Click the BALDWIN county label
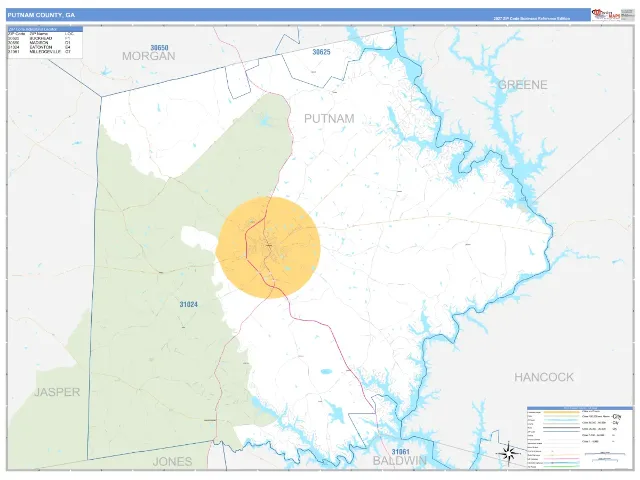 [x=400, y=461]
